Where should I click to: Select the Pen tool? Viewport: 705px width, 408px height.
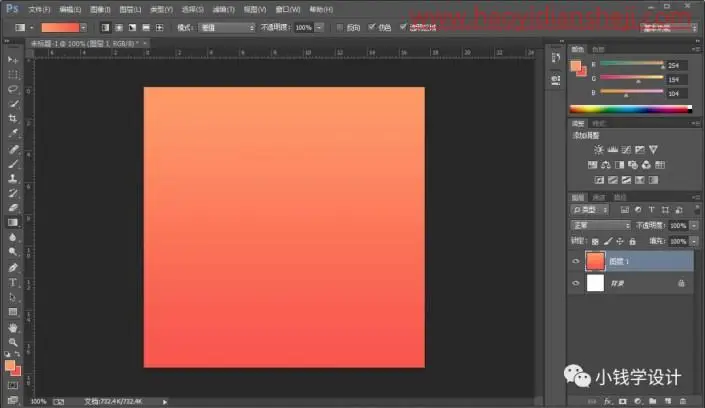click(x=13, y=268)
